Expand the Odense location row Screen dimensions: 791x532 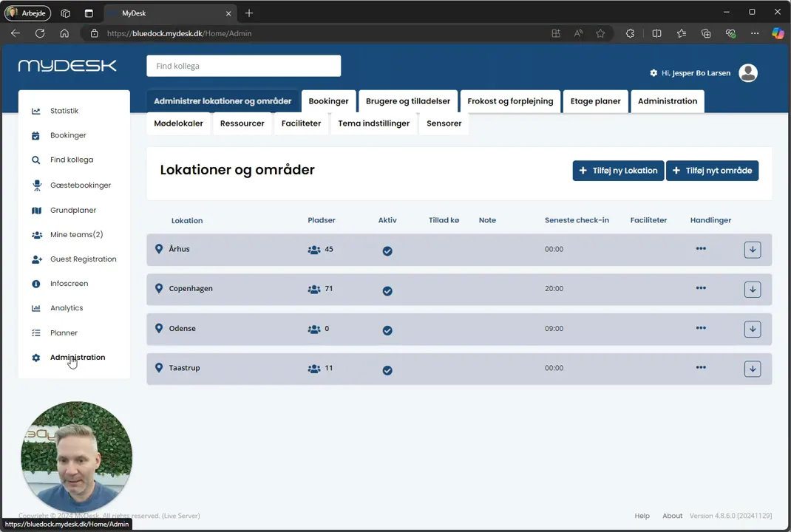(752, 330)
